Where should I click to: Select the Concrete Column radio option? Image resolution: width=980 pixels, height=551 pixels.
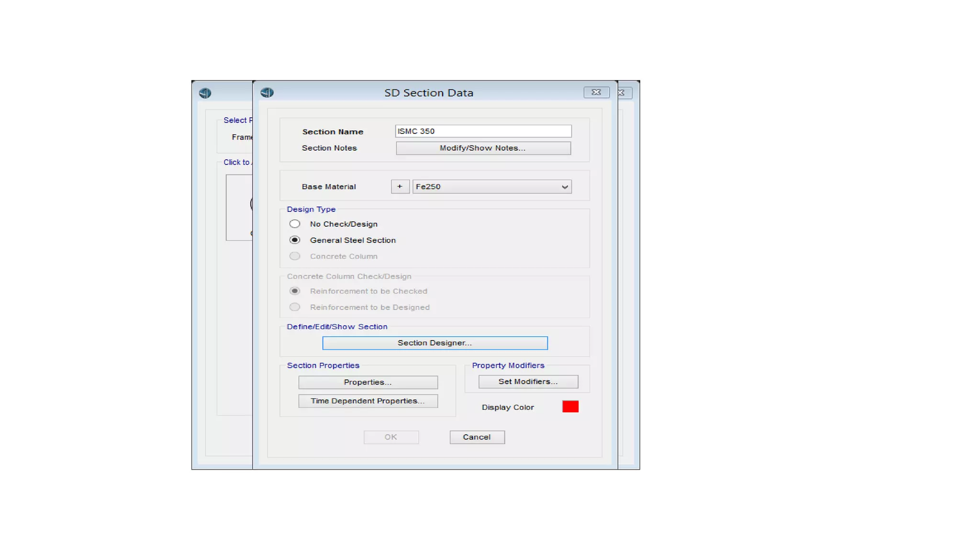tap(295, 256)
